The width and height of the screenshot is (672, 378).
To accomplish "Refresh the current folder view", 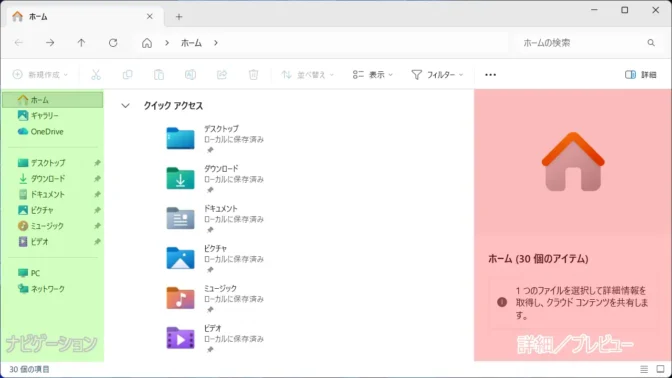I will click(113, 43).
